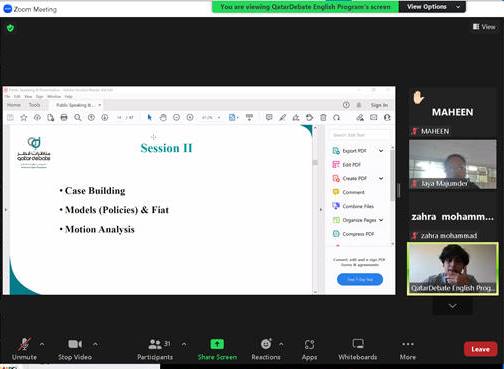This screenshot has width=504, height=369.
Task: Click the add comment note icon
Action: [x=269, y=117]
